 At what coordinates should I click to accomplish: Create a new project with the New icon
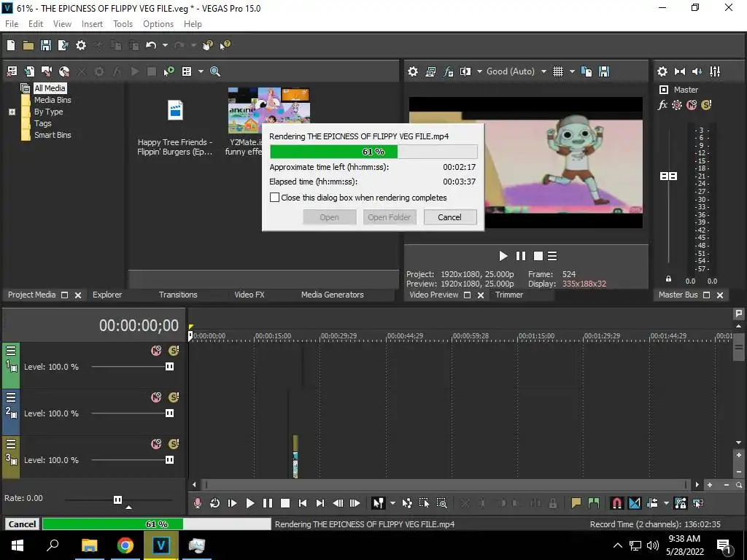pyautogui.click(x=11, y=45)
